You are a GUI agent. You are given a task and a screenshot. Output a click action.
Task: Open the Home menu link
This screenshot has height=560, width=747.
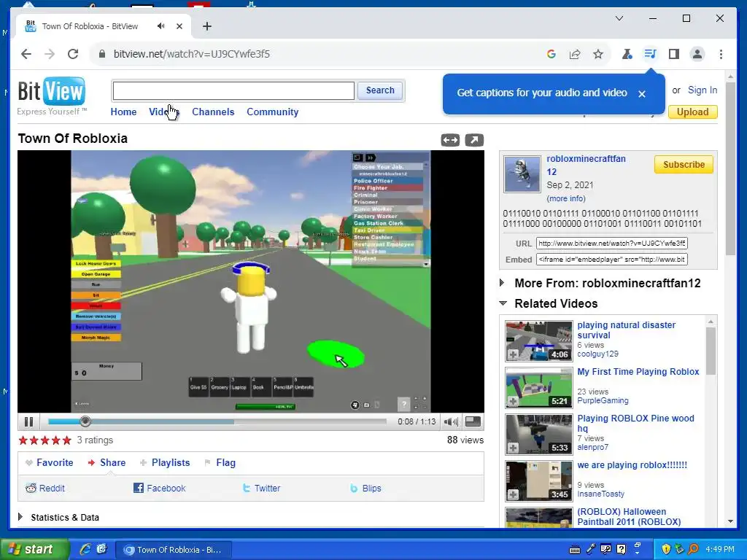(123, 112)
